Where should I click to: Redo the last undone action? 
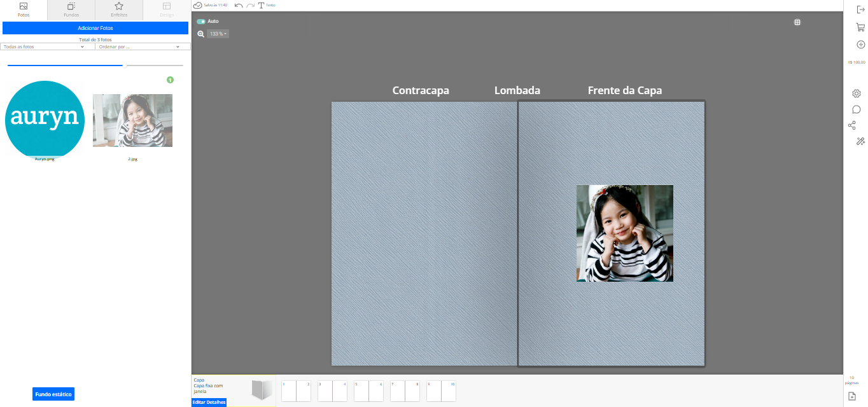[250, 5]
